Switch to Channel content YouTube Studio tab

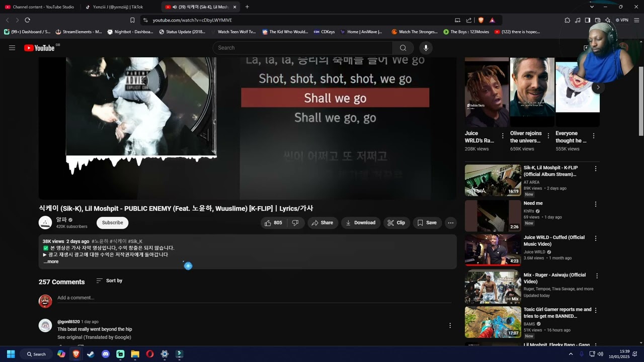coord(40,7)
